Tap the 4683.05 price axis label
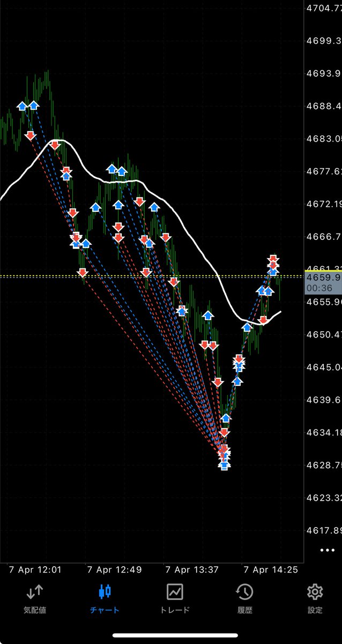This screenshot has height=644, width=342. click(x=323, y=138)
